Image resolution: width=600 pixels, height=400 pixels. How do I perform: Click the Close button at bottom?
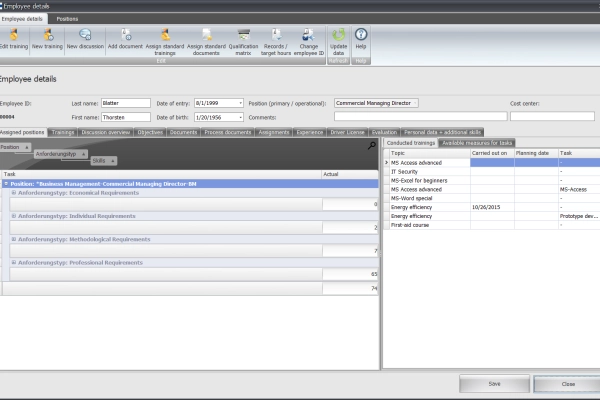point(567,383)
